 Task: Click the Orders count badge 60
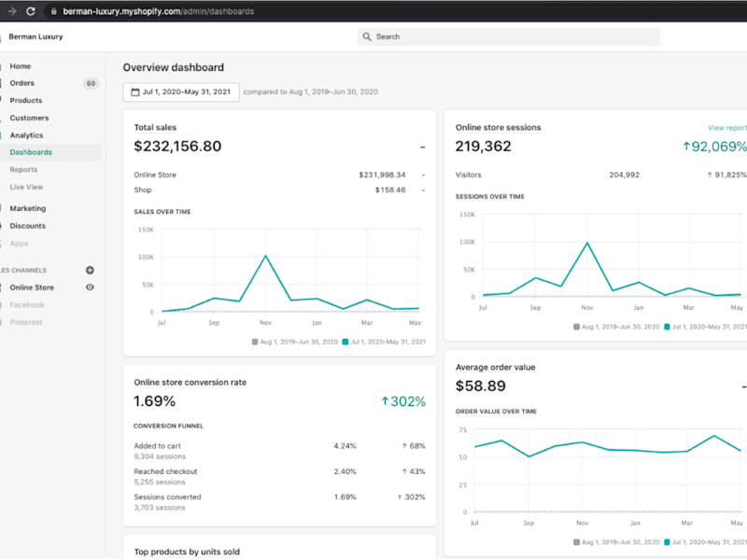click(x=91, y=83)
